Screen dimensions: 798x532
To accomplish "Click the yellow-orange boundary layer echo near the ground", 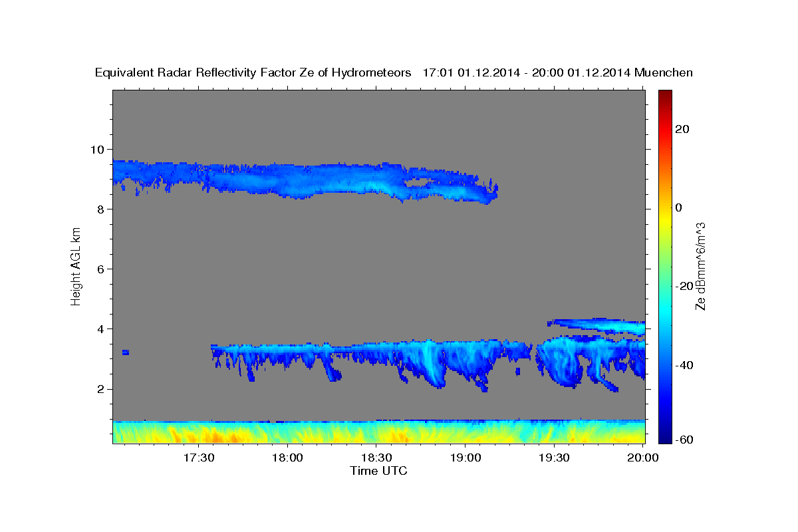I will (379, 432).
